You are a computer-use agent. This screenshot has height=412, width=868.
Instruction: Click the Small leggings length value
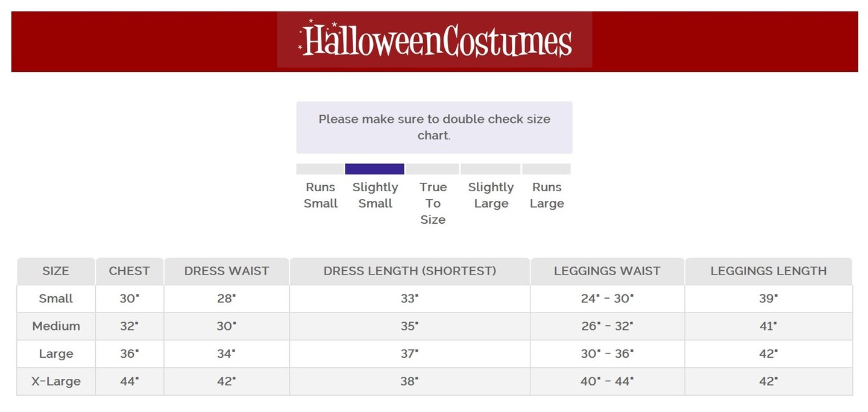(768, 299)
